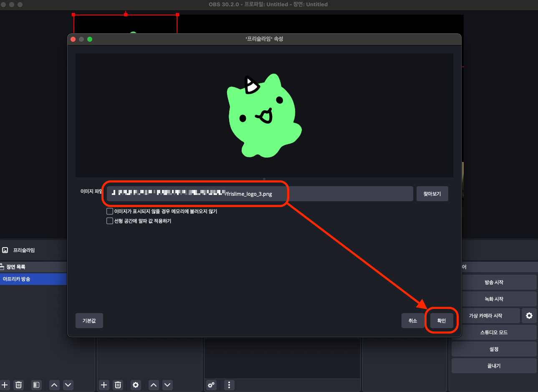Toggle 스튜디오 모드 button
Screen dimensions: 538x392
coord(494,332)
